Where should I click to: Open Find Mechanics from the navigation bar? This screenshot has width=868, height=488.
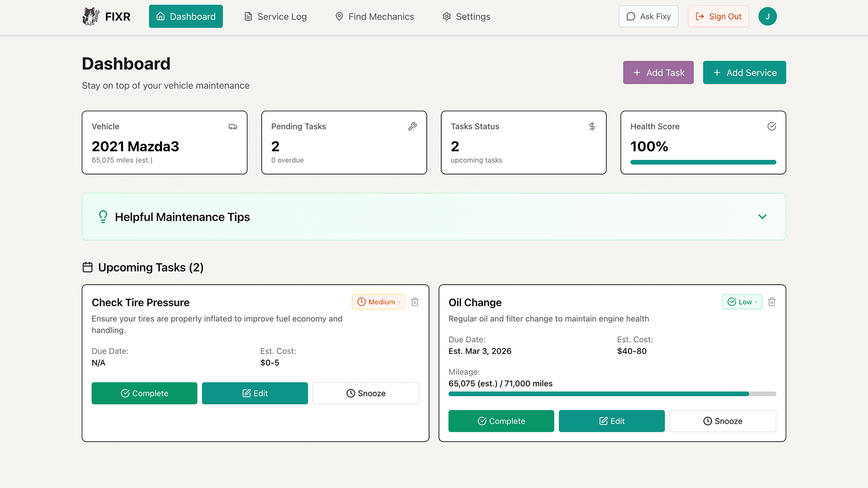pos(375,16)
